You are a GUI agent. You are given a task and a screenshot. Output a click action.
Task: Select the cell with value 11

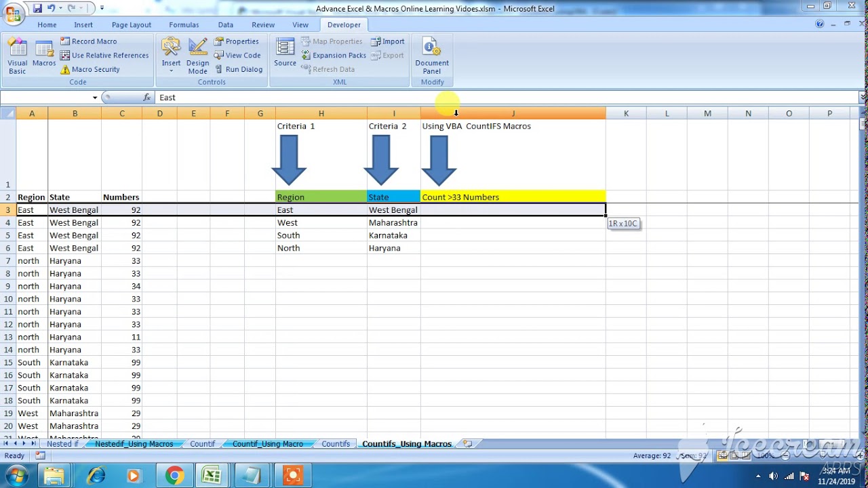[x=122, y=337]
